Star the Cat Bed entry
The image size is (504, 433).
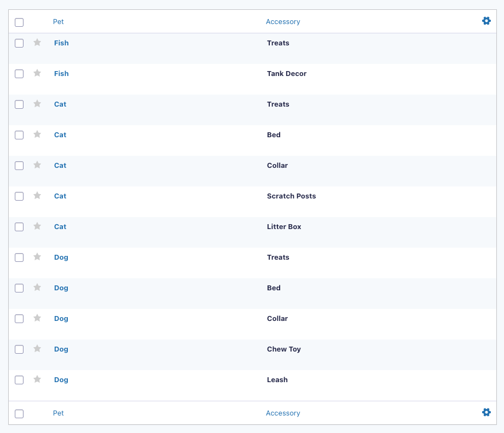[37, 134]
